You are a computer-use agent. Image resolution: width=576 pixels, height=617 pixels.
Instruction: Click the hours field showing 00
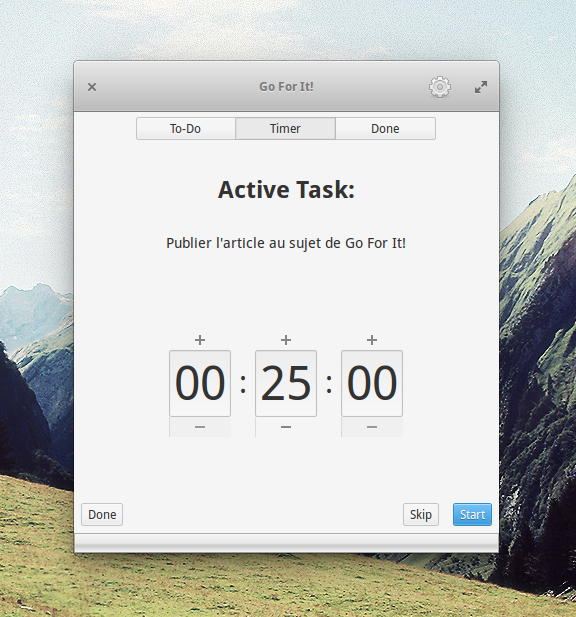[200, 383]
